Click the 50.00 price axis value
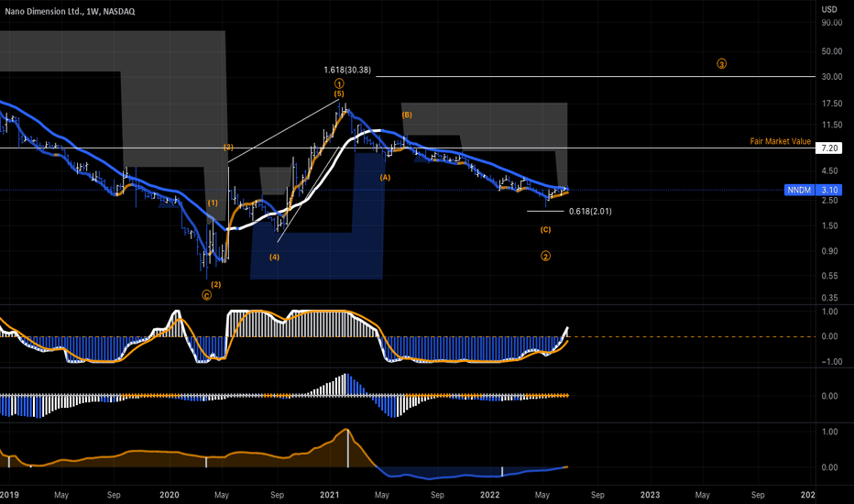The height and width of the screenshot is (504, 854). pyautogui.click(x=832, y=51)
